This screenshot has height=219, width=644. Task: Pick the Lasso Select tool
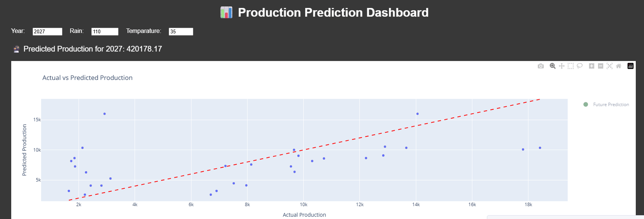tap(580, 66)
